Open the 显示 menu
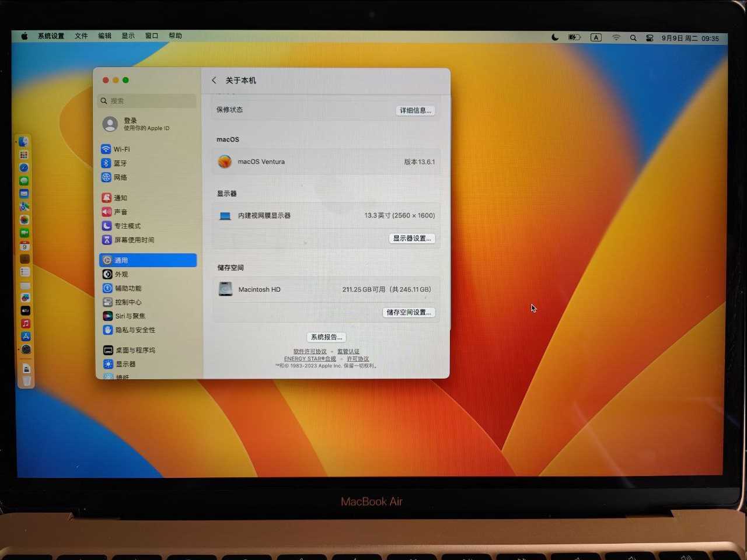The width and height of the screenshot is (747, 560). coord(128,36)
